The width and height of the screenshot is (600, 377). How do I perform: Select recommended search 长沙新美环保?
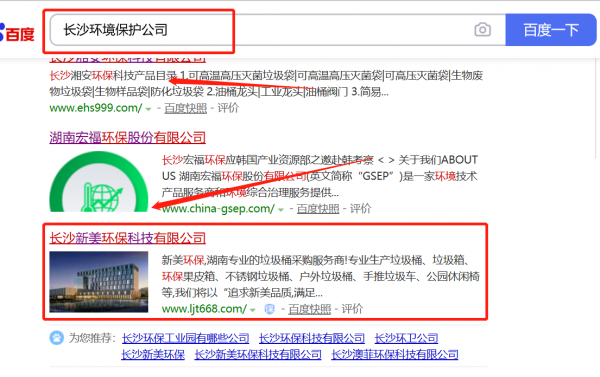tap(153, 354)
